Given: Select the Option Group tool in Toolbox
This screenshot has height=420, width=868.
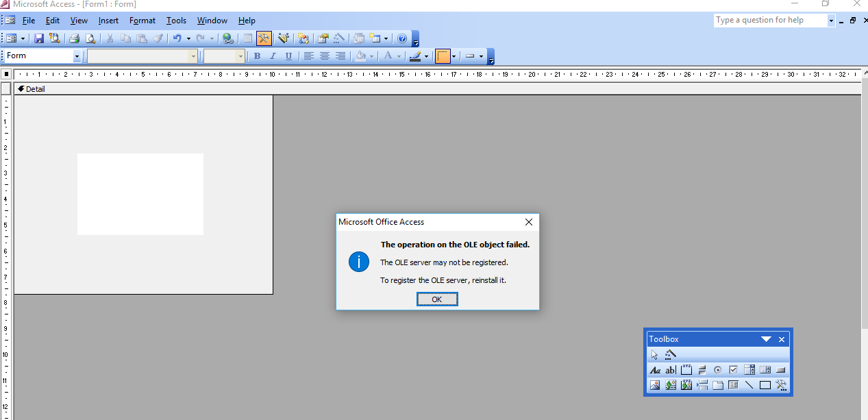Looking at the screenshot, I should pos(686,370).
